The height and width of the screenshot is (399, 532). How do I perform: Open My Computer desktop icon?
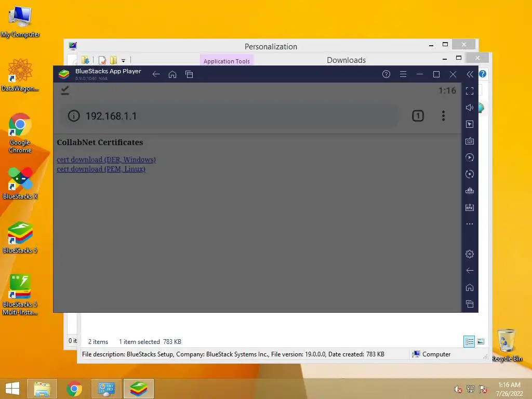20,22
